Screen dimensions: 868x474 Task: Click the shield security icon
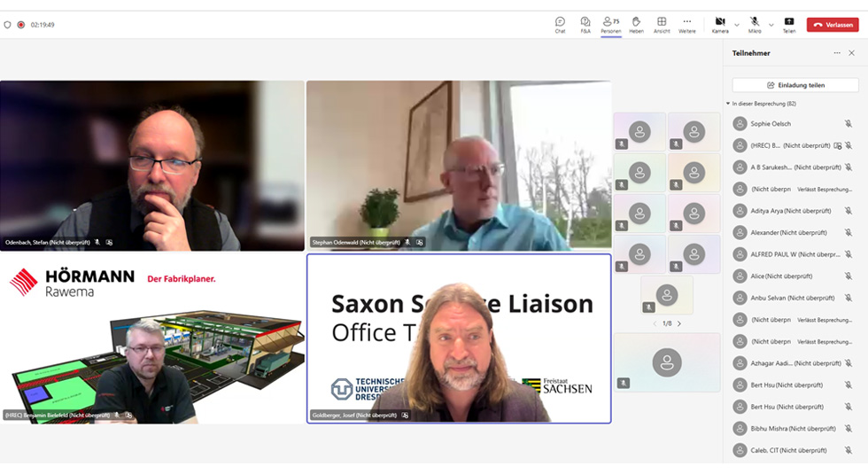coord(8,25)
